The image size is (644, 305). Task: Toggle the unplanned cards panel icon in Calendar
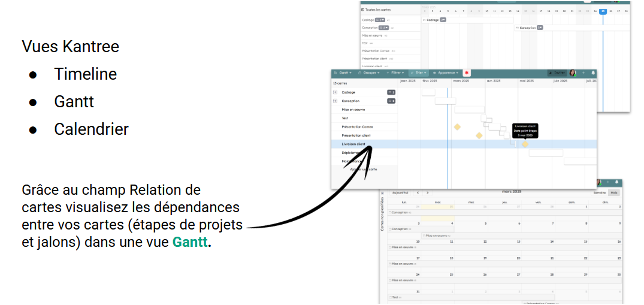pyautogui.click(x=382, y=192)
